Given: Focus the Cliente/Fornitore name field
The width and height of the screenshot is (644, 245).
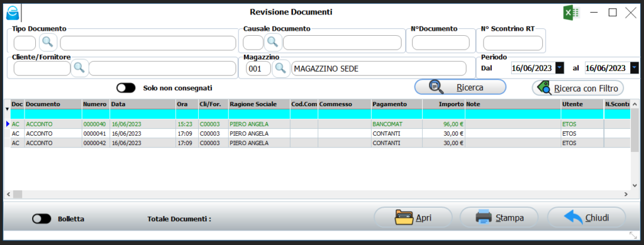Looking at the screenshot, I should click(162, 68).
